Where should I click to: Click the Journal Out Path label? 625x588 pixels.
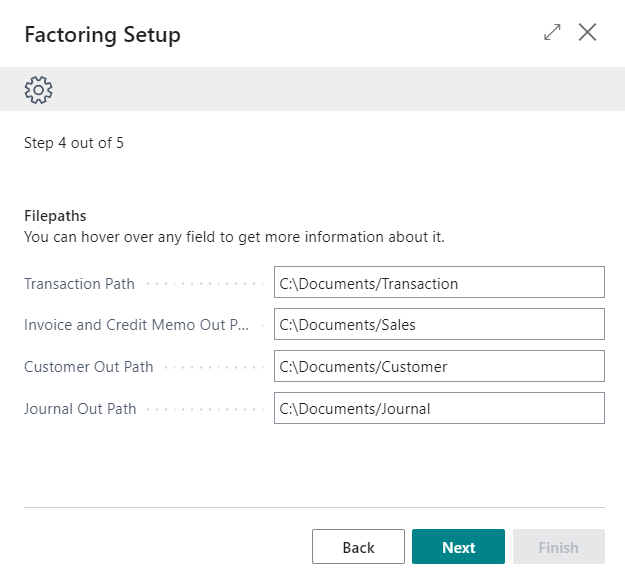coord(80,409)
